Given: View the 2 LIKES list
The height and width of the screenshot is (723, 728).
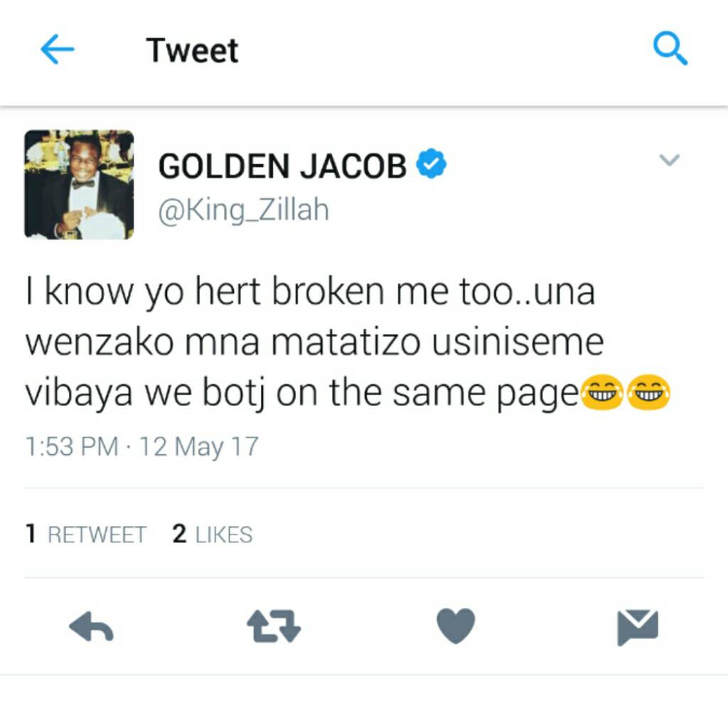Looking at the screenshot, I should coord(212,534).
